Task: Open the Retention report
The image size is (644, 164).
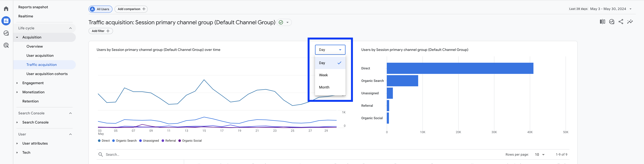Action: 31,101
